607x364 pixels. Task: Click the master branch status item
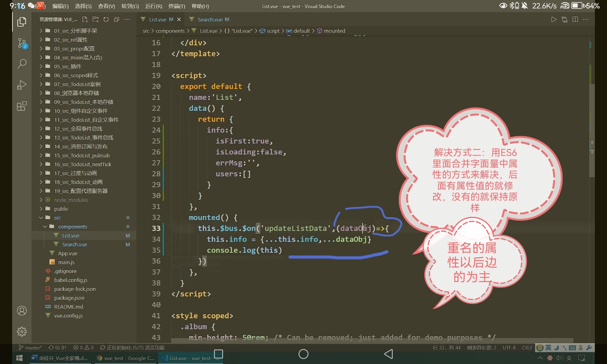click(30, 348)
